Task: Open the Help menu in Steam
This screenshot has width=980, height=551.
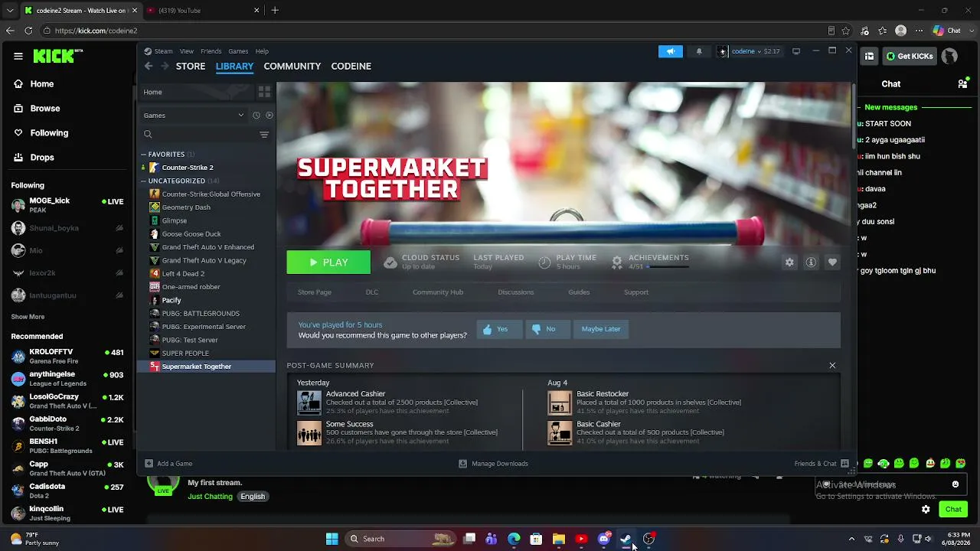Action: (x=262, y=51)
